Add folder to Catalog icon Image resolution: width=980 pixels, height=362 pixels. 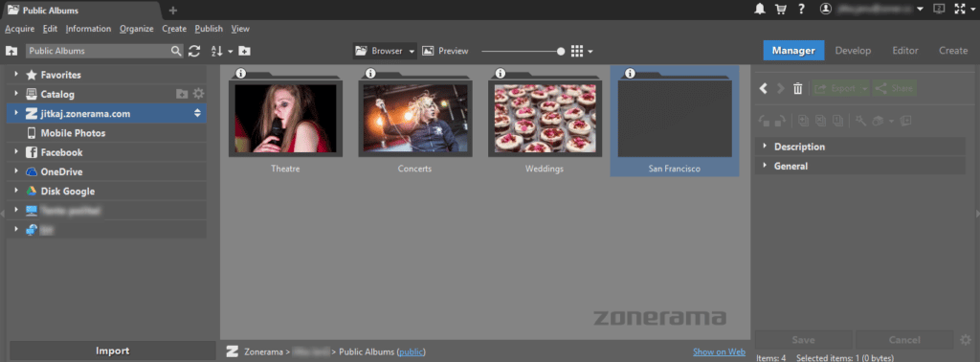182,94
